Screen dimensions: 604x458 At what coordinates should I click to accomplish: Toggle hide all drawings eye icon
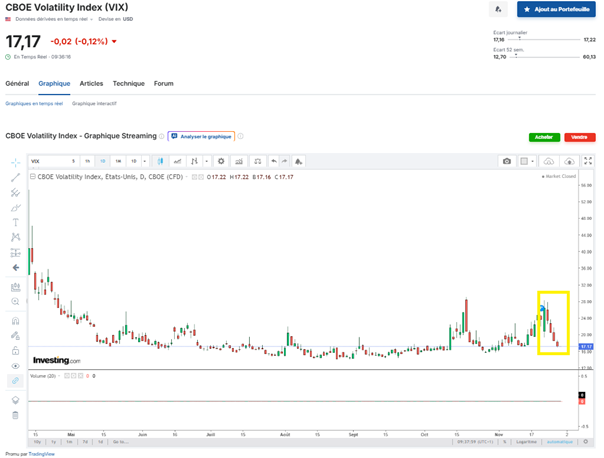(x=15, y=367)
